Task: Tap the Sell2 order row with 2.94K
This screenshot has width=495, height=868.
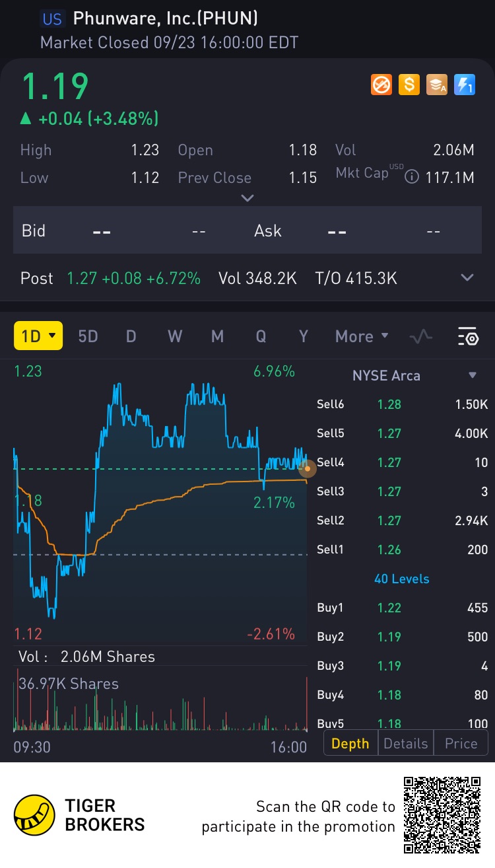Action: [x=403, y=521]
